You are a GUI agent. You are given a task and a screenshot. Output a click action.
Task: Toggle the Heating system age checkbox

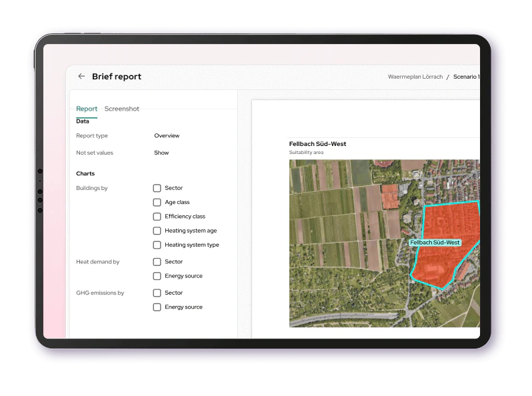[x=157, y=231]
